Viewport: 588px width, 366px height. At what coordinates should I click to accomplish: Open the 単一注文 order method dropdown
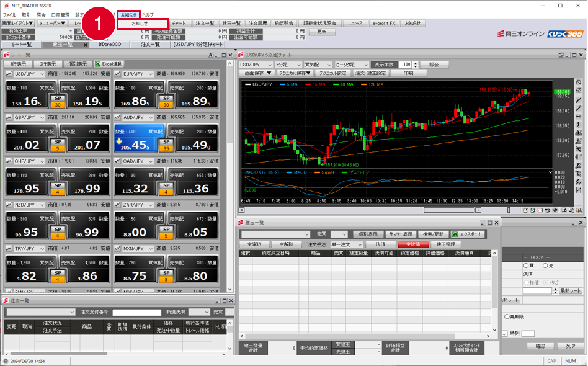347,244
